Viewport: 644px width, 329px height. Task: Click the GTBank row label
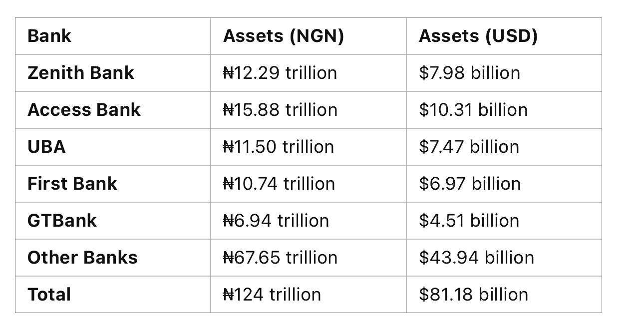(62, 221)
